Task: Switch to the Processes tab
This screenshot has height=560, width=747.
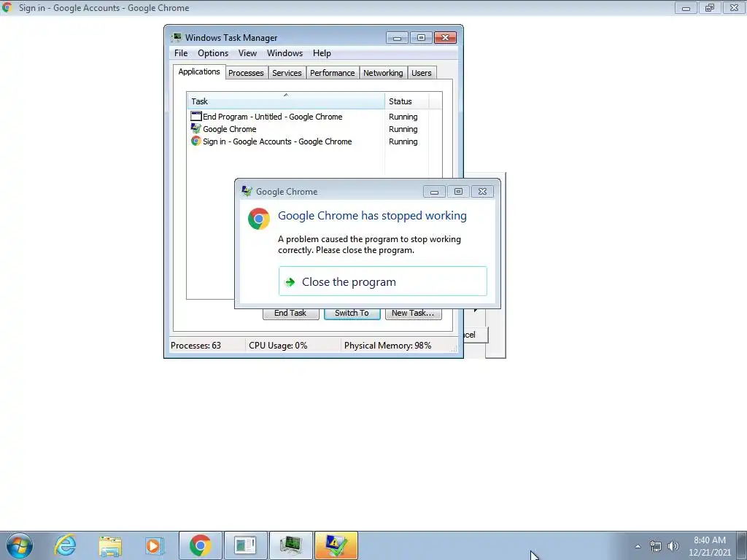Action: pyautogui.click(x=246, y=73)
